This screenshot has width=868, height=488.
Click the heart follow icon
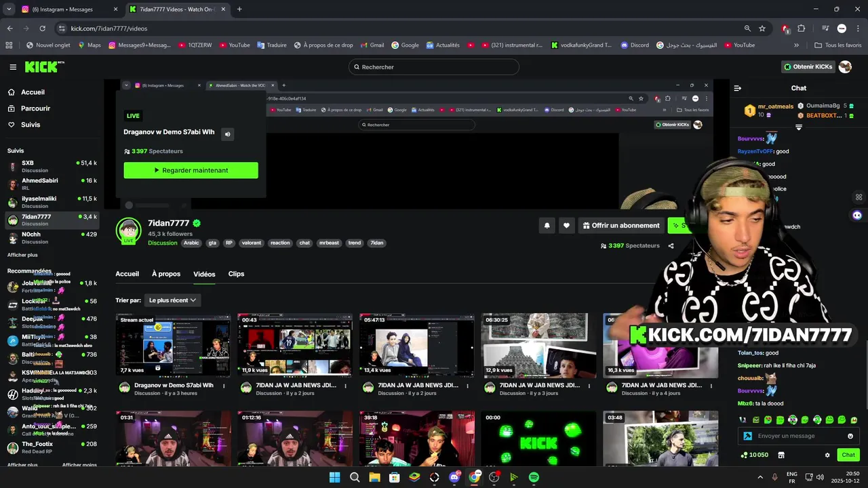(x=566, y=226)
